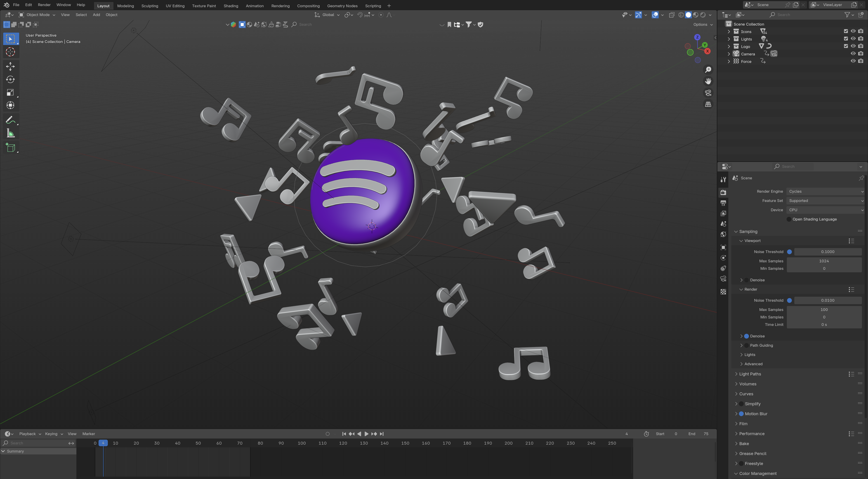Jump to the first frame
This screenshot has width=868, height=479.
344,434
